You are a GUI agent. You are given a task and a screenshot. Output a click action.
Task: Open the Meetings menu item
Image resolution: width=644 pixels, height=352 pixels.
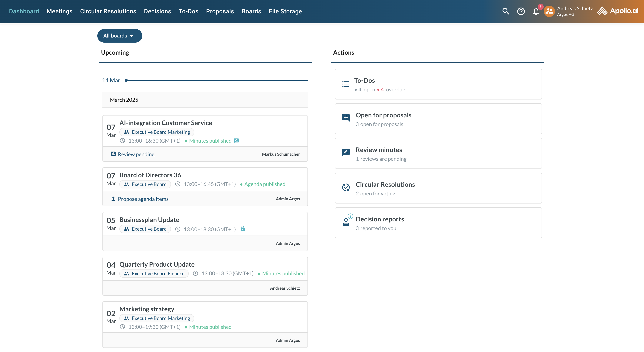click(x=59, y=11)
